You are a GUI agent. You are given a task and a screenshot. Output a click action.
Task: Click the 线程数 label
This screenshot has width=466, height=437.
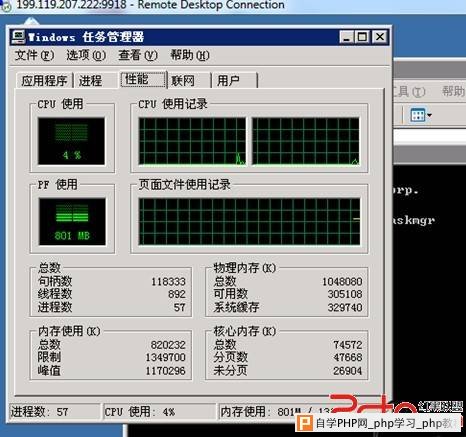pyautogui.click(x=55, y=294)
